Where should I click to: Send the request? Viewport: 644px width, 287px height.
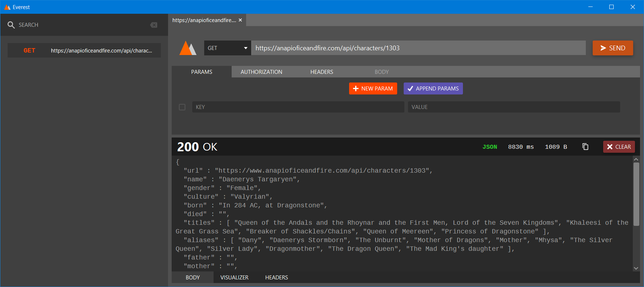pyautogui.click(x=613, y=48)
